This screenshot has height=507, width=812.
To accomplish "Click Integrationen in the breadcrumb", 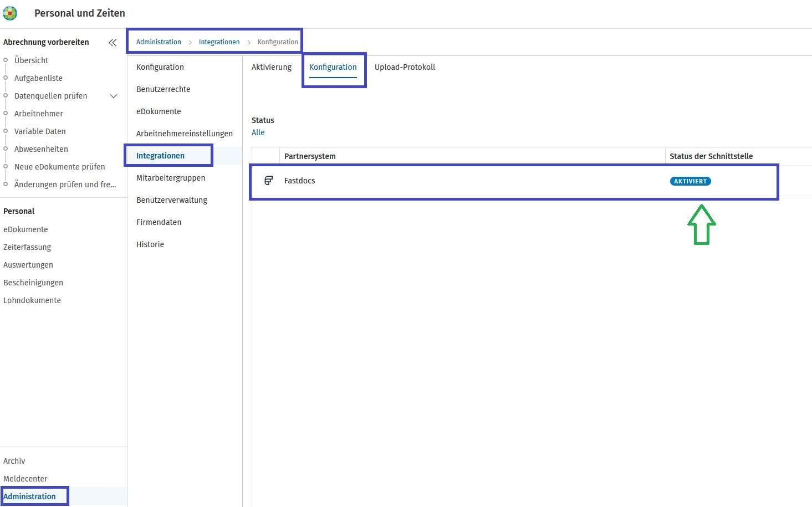I will pos(219,42).
